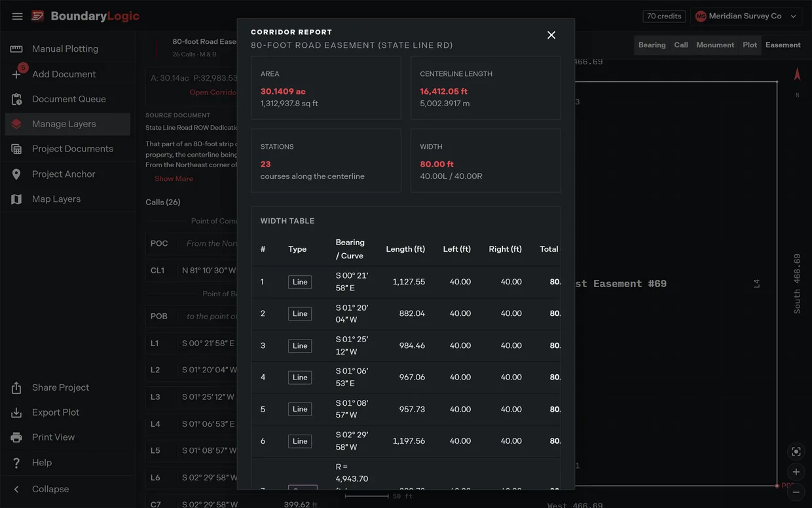
Task: Click the Line badge in row 1
Action: tap(300, 282)
